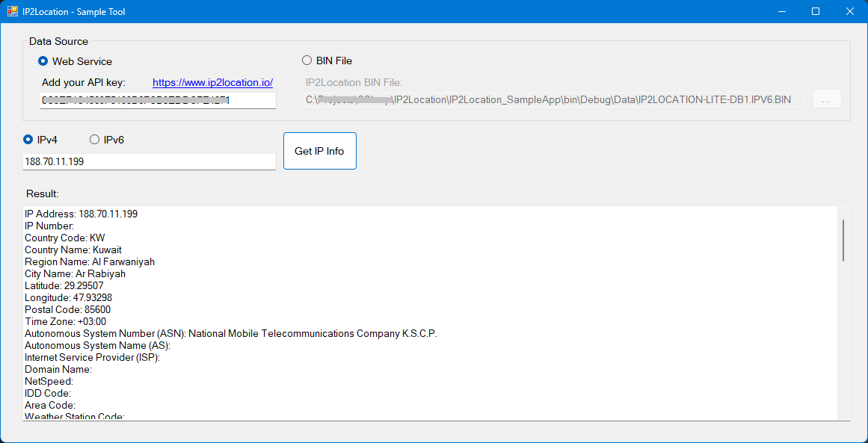Open the https://www.ip2location.io/ link
This screenshot has width=868, height=443.
[212, 82]
